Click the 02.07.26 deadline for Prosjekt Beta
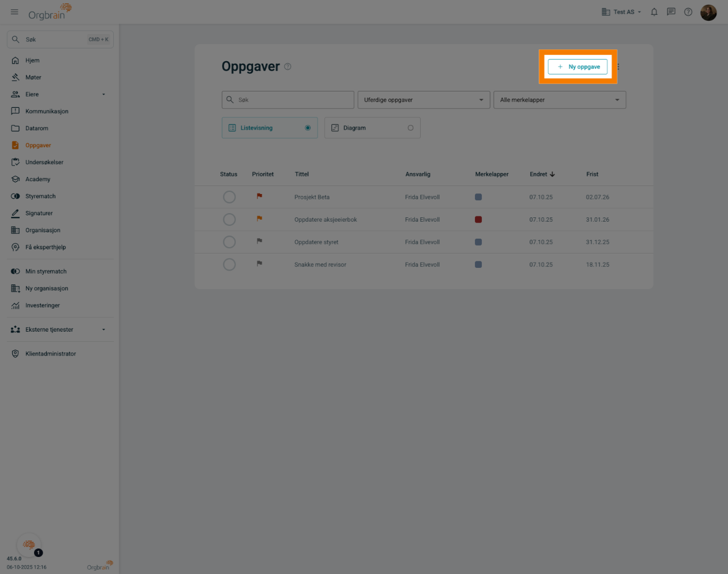The image size is (728, 574). click(598, 197)
